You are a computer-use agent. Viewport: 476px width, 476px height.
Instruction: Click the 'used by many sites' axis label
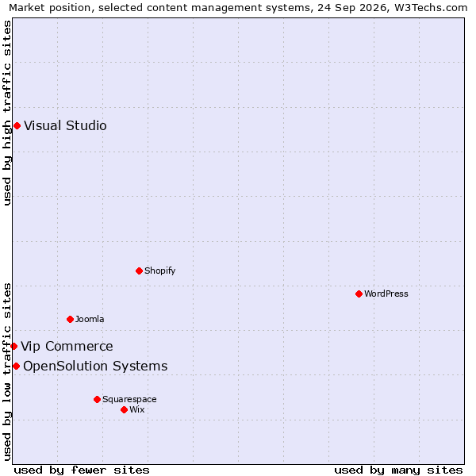398,470
